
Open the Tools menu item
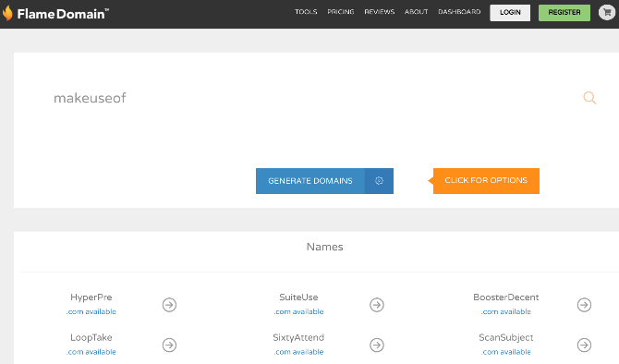pos(306,12)
